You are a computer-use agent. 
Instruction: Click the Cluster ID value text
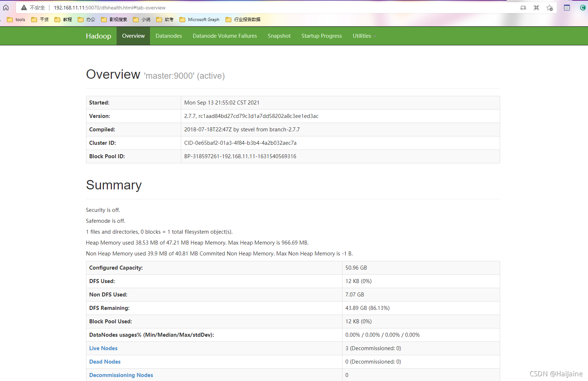(x=240, y=143)
